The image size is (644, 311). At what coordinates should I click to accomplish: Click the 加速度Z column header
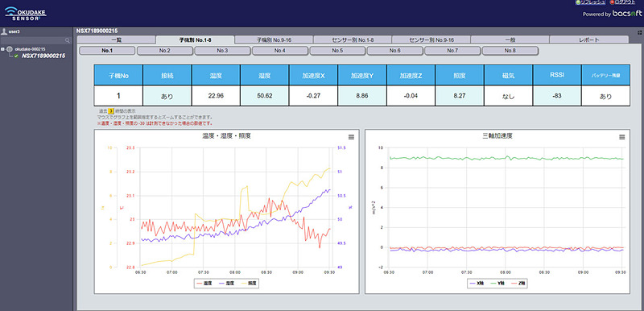click(x=411, y=75)
